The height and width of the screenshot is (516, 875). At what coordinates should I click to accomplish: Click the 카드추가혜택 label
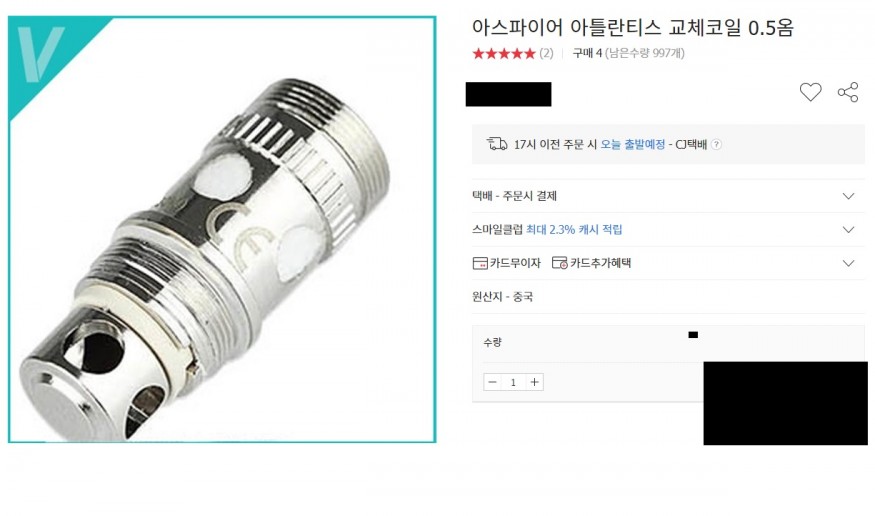click(600, 263)
